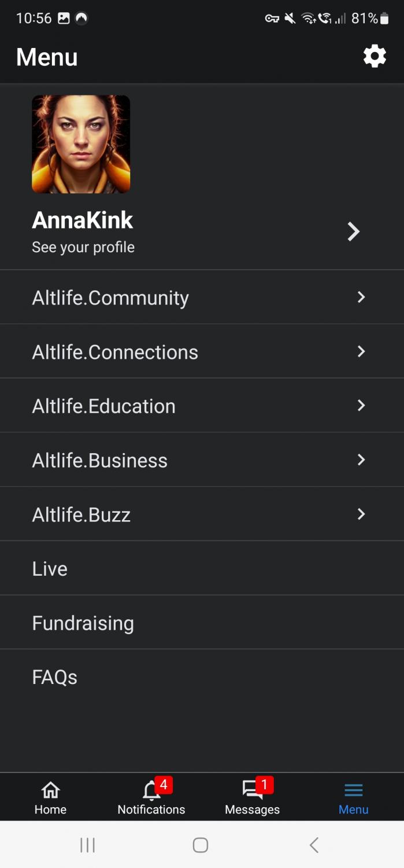404x868 pixels.
Task: Tap the 'See your profile' link
Action: (83, 247)
